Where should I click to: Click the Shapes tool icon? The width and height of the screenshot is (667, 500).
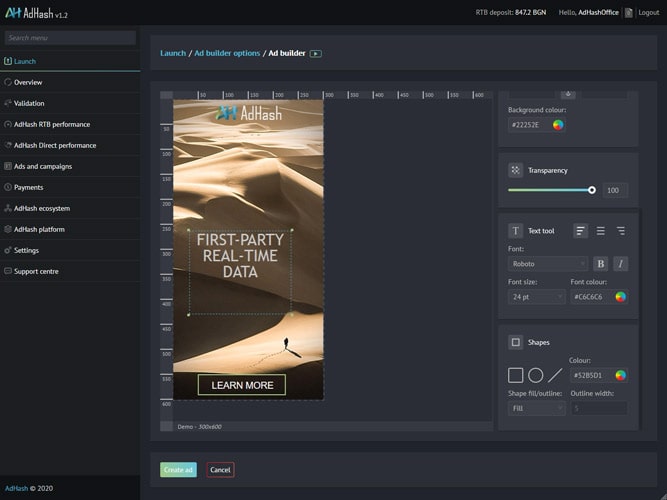point(515,342)
